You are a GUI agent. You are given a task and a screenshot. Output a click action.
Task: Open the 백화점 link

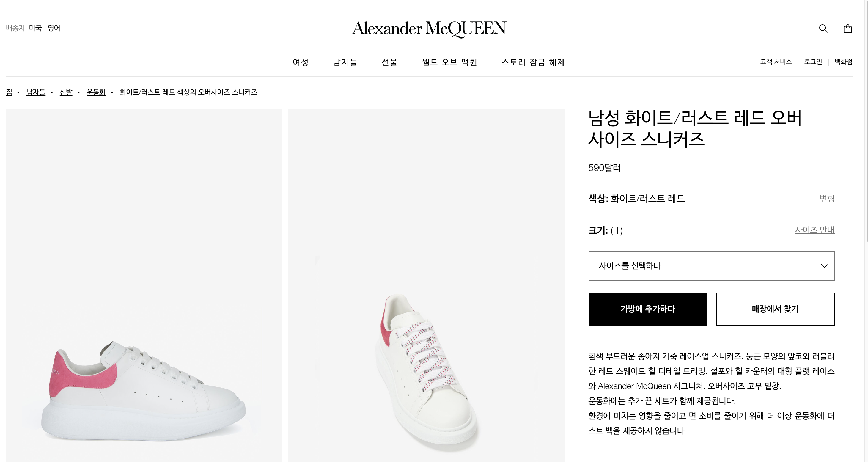click(843, 62)
